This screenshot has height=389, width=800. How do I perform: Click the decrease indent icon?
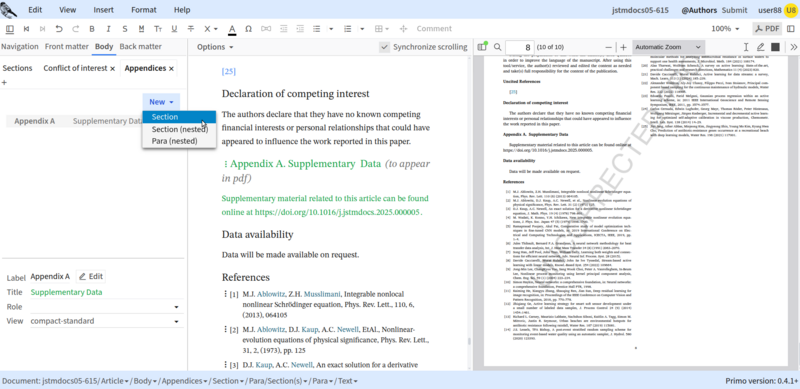pyautogui.click(x=283, y=29)
